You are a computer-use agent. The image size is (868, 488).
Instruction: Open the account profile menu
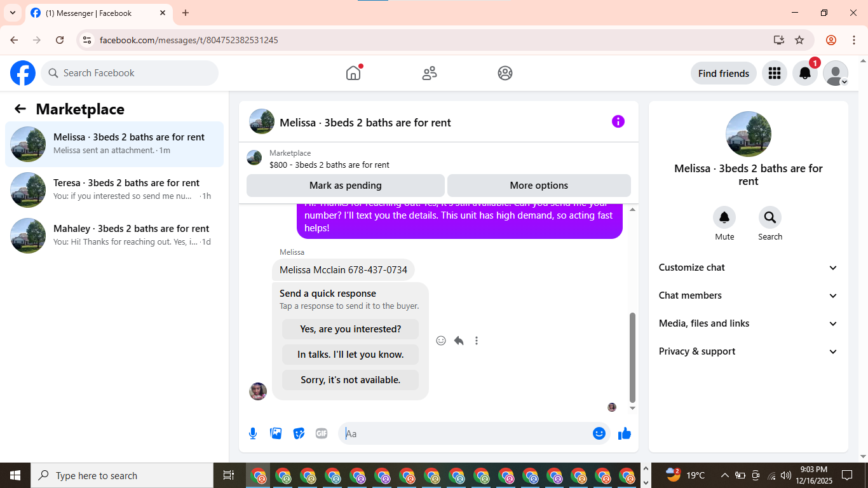click(x=836, y=73)
